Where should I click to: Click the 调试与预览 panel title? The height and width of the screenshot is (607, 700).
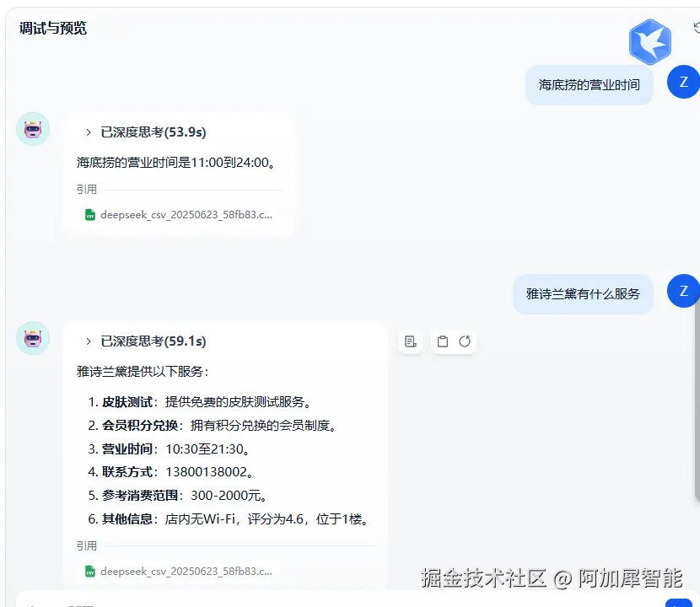53,28
